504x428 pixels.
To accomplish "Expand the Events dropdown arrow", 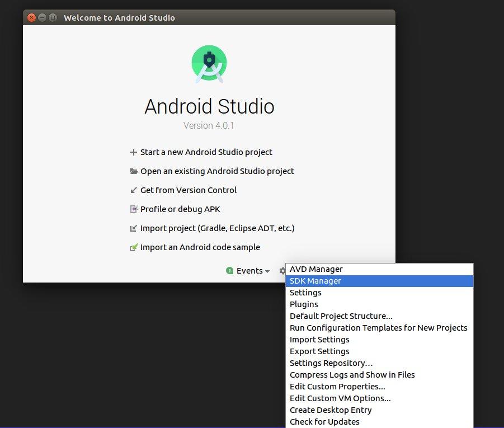I will click(267, 271).
